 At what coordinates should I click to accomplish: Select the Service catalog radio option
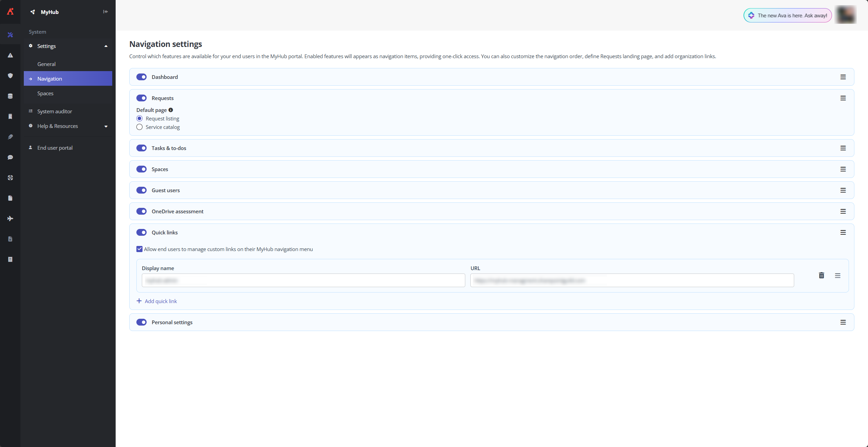pos(139,127)
